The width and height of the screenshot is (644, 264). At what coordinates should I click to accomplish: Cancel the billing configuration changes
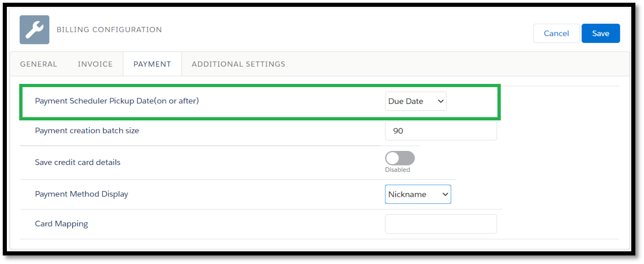click(x=556, y=33)
